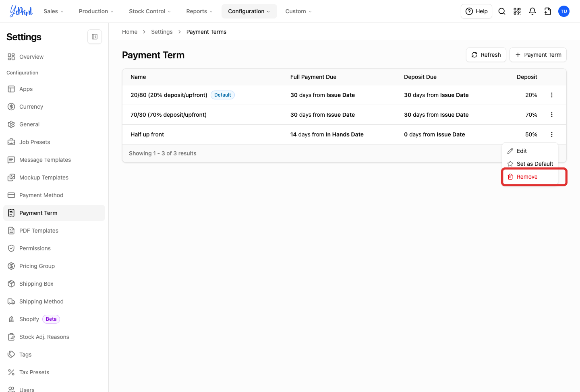This screenshot has height=392, width=580.
Task: Open Currency settings
Action: click(x=54, y=107)
